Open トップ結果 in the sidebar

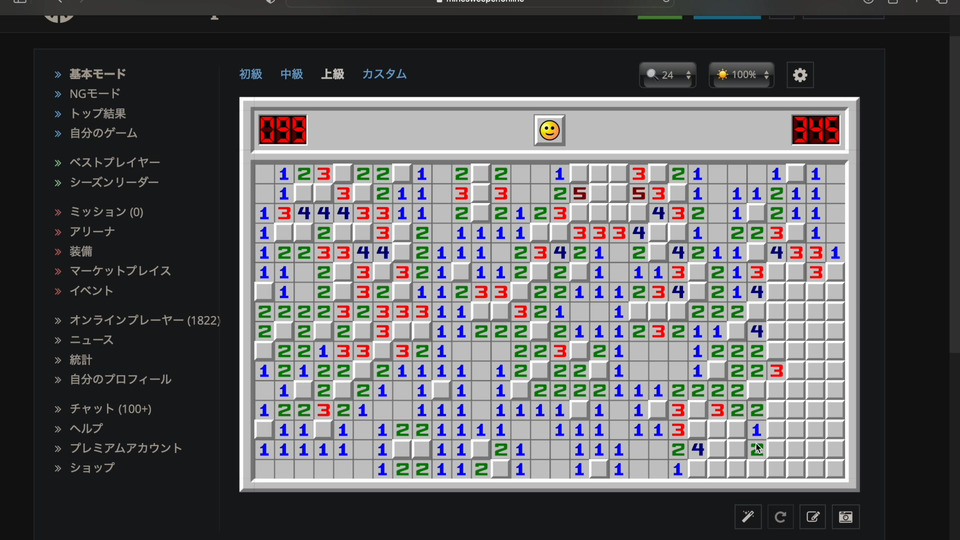pos(97,113)
